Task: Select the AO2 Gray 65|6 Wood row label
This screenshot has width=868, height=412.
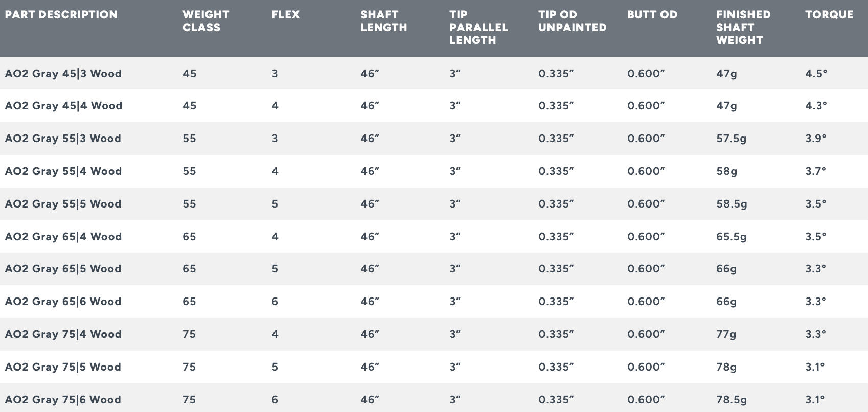Action: pos(63,302)
